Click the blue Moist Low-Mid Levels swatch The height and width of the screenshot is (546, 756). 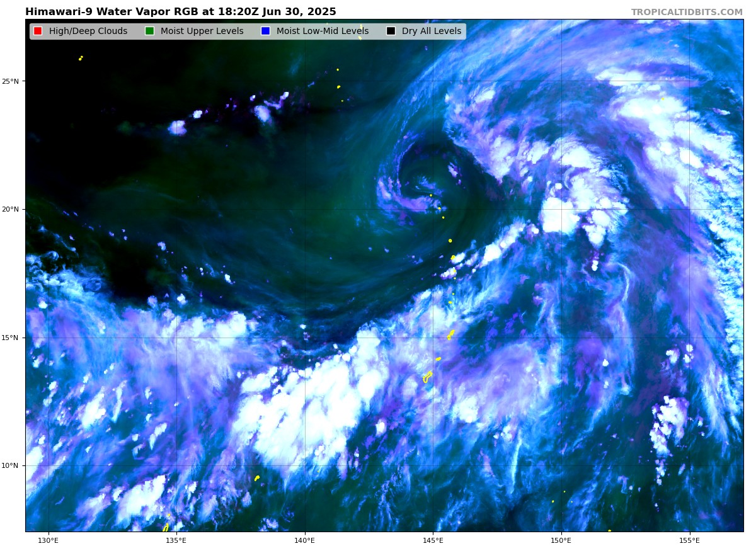click(265, 31)
